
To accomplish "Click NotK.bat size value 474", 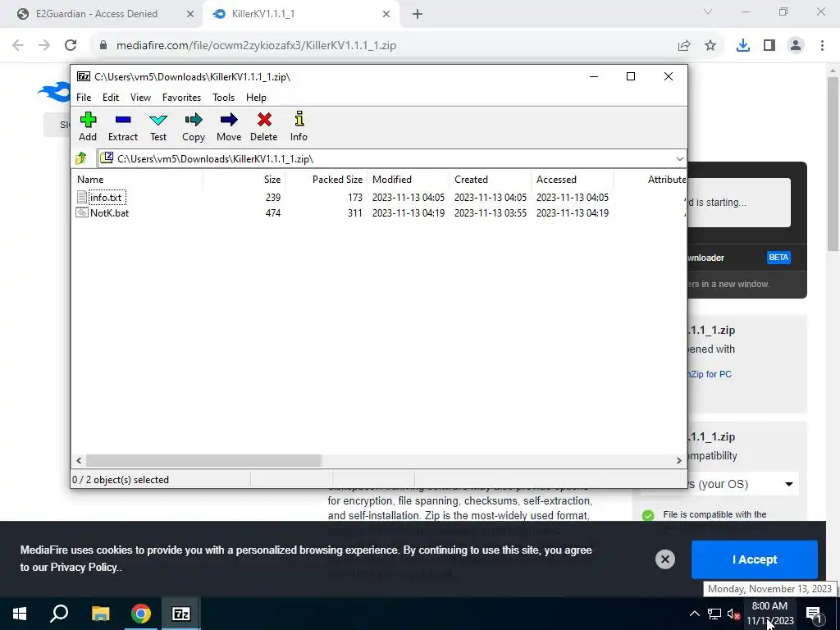I will pos(273,212).
